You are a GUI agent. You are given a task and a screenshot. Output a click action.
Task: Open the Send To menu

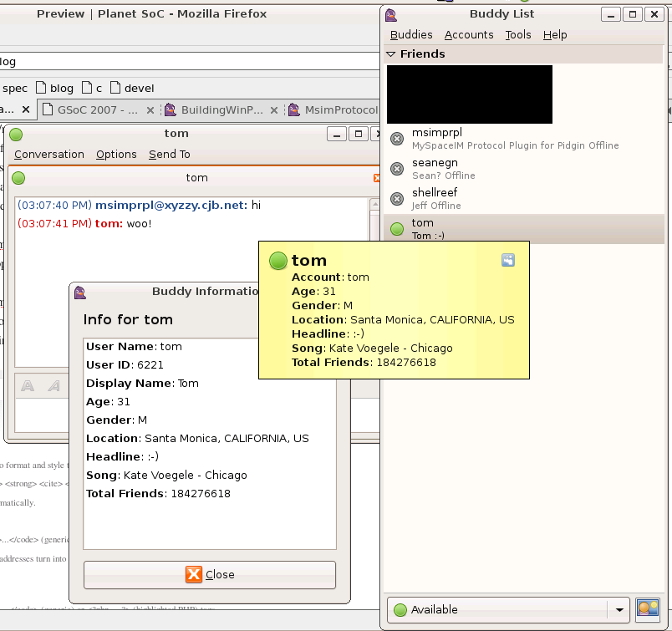pyautogui.click(x=170, y=155)
